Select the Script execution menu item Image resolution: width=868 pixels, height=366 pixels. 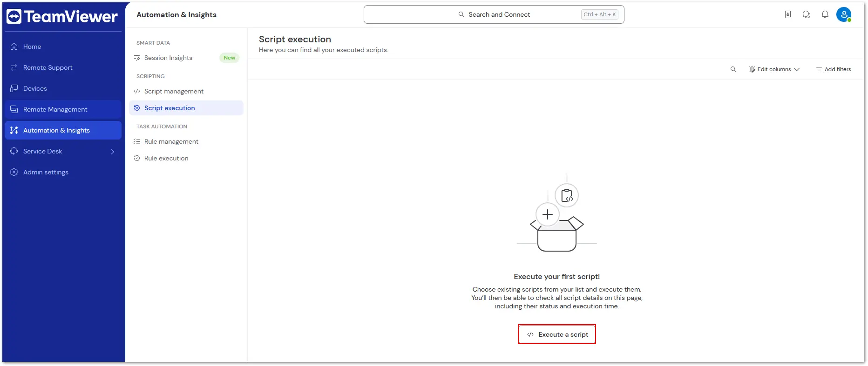[x=186, y=108]
